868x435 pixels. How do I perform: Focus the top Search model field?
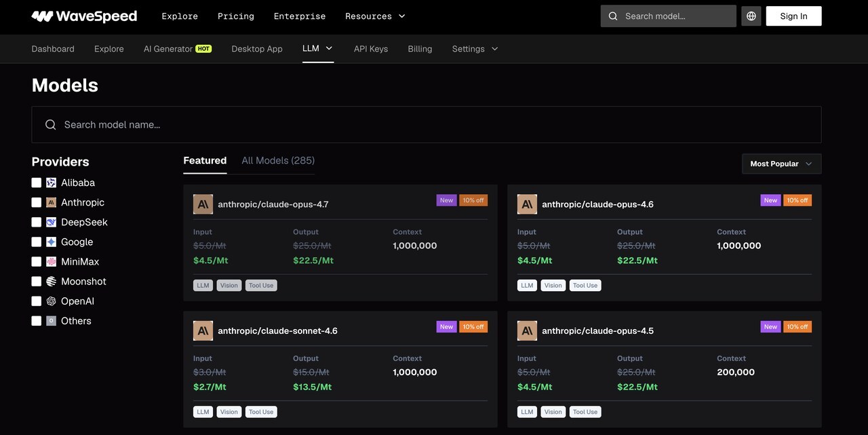click(x=669, y=16)
